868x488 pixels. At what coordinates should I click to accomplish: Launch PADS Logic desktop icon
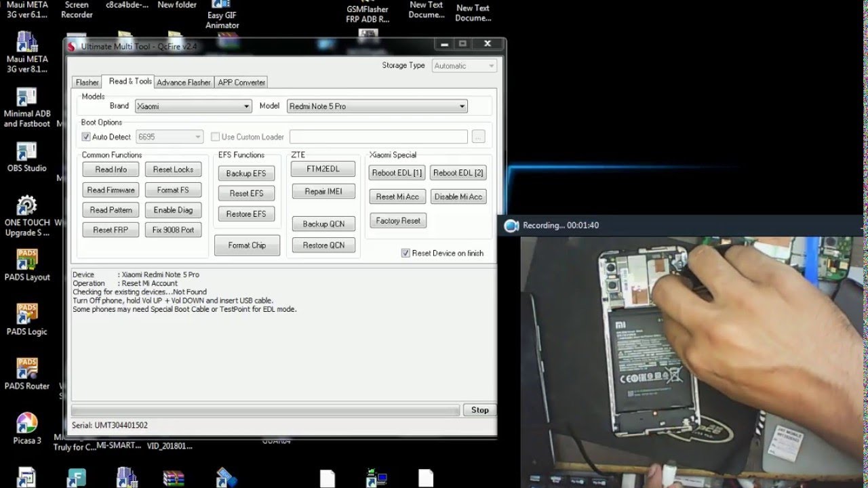point(27,320)
